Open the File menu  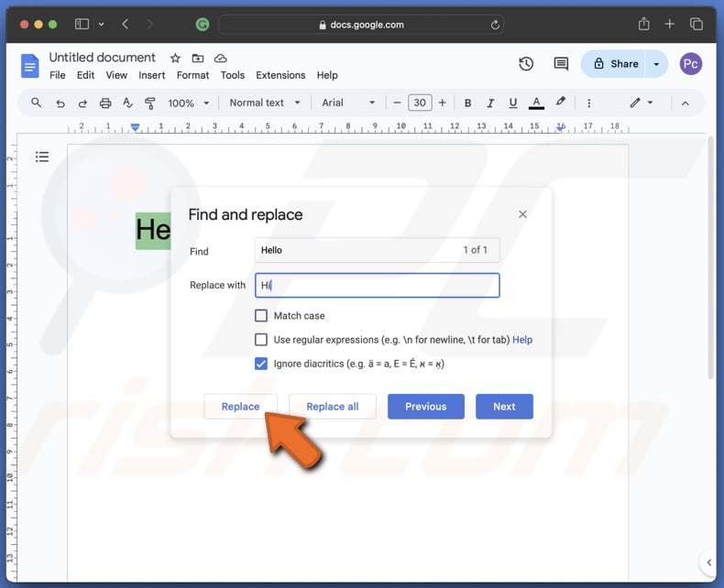click(57, 75)
